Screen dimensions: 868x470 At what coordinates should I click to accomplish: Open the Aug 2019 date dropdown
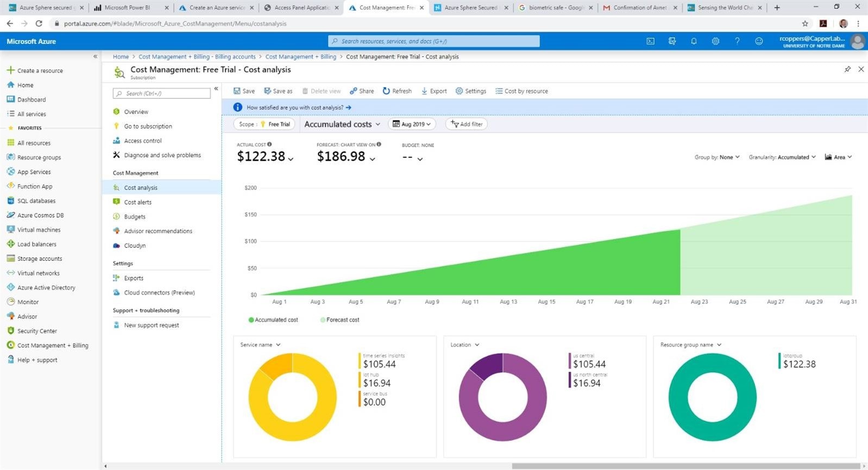click(x=412, y=124)
